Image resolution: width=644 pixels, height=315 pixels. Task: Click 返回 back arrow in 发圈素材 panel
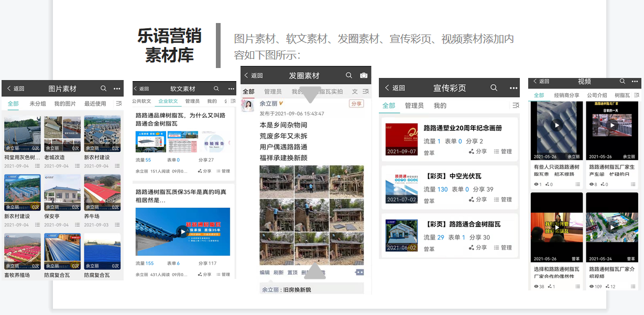(x=253, y=75)
